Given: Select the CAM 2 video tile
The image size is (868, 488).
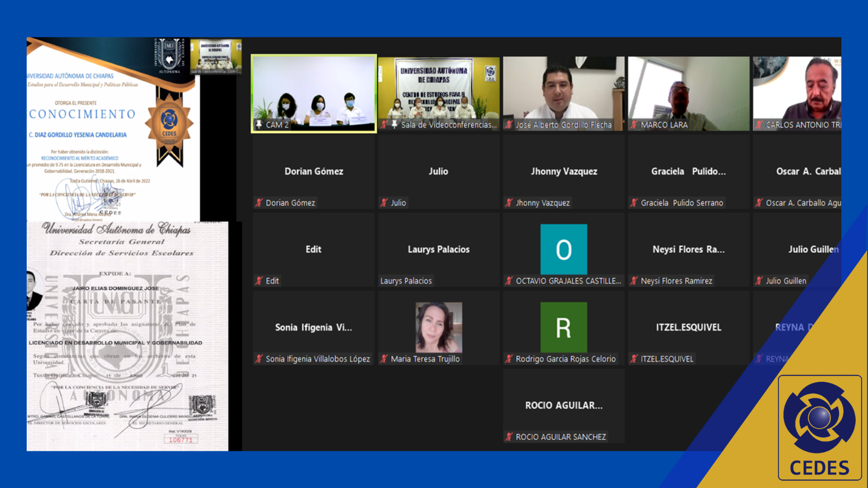Looking at the screenshot, I should coord(314,94).
